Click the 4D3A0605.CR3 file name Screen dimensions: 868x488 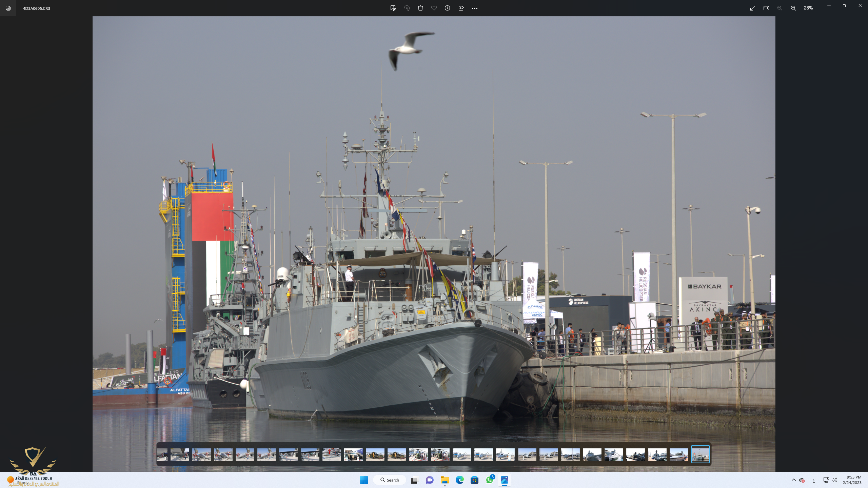pyautogui.click(x=37, y=8)
